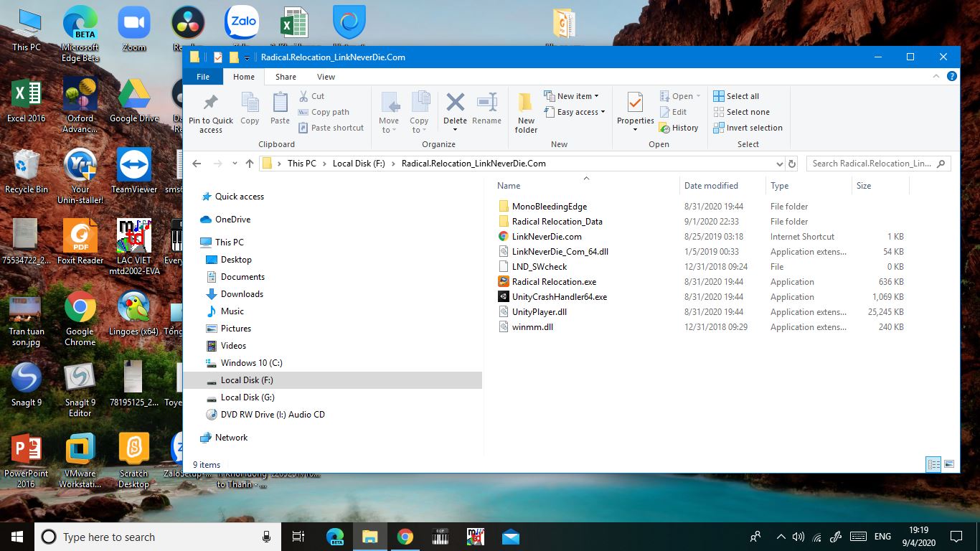980x551 pixels.
Task: Click Select all in the ribbon
Action: tap(736, 96)
